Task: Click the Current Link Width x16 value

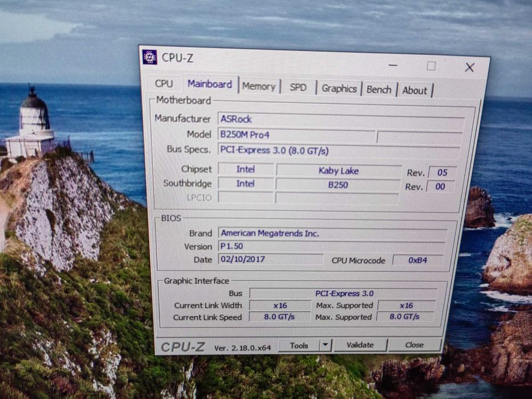Action: tap(280, 306)
